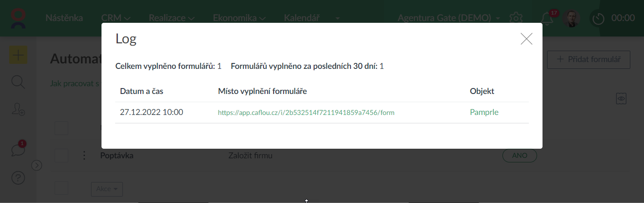The height and width of the screenshot is (203, 644).
Task: Open the chat messages icon
Action: pyautogui.click(x=18, y=150)
